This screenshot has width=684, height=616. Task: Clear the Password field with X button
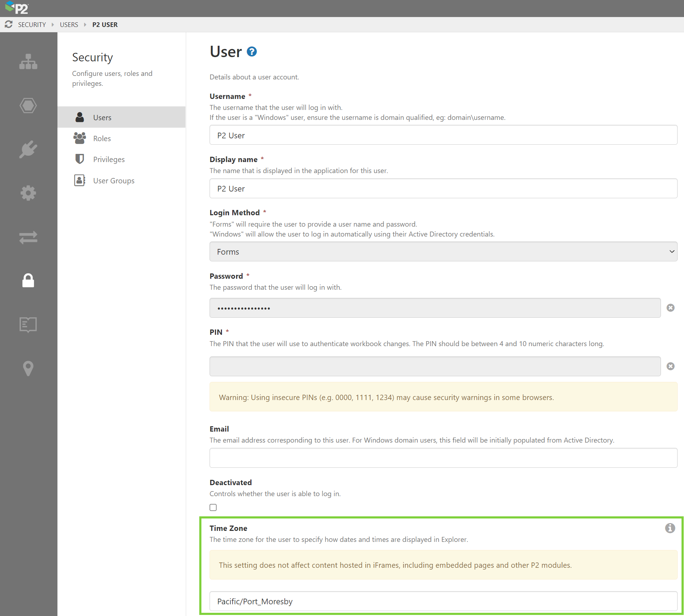[670, 308]
